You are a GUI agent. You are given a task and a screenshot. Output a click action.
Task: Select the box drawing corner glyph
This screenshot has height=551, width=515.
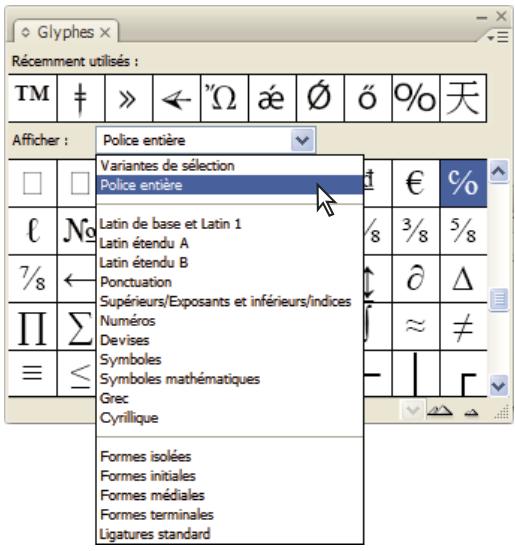[463, 374]
